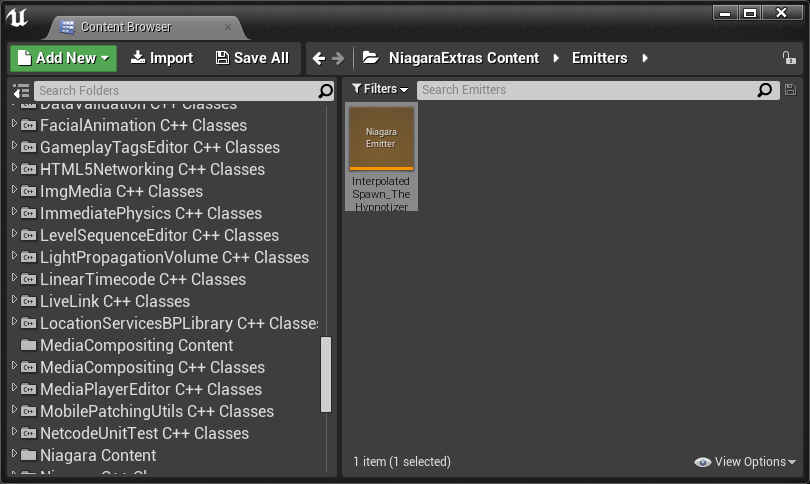Focus the Search Emitters field

pos(598,90)
